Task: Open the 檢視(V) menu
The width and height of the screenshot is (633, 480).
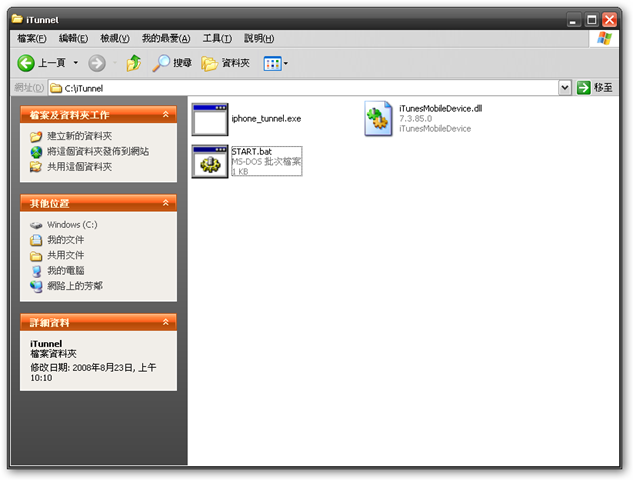Action: click(115, 38)
